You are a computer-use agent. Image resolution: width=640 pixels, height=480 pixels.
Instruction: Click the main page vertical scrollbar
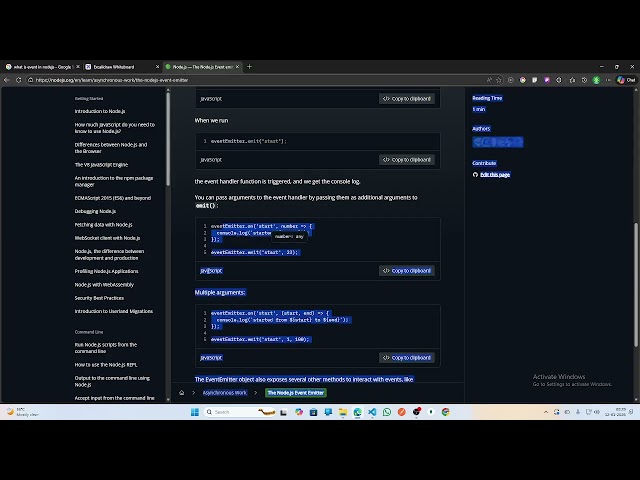(x=636, y=285)
